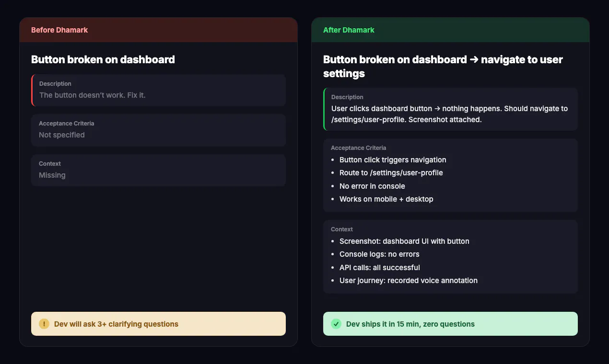
Task: Click "User journey: recorded voice annotation" bullet
Action: (x=409, y=280)
